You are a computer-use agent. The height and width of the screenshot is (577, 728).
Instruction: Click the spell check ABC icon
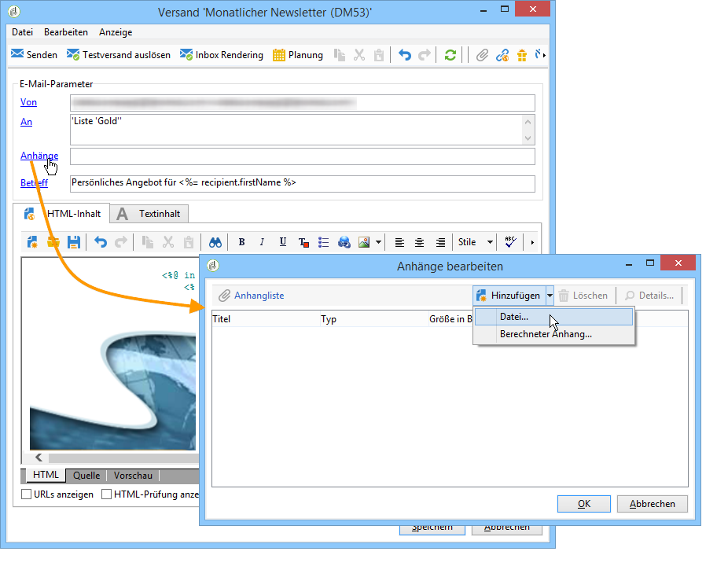510,242
